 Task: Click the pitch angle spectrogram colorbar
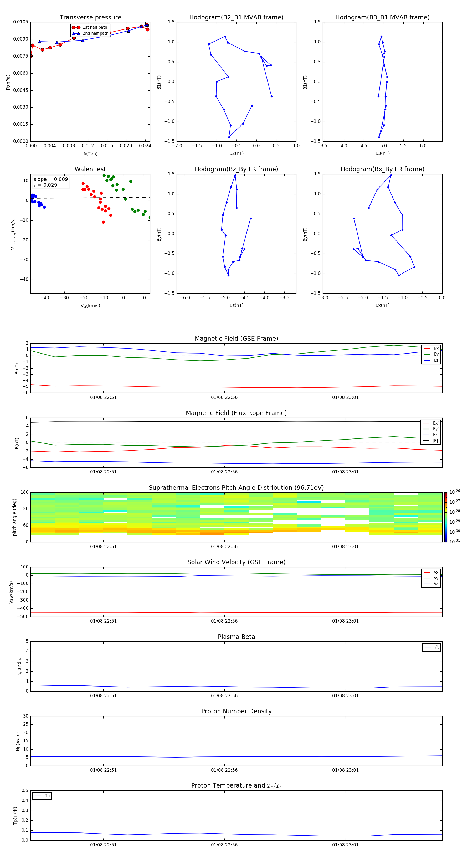point(445,517)
